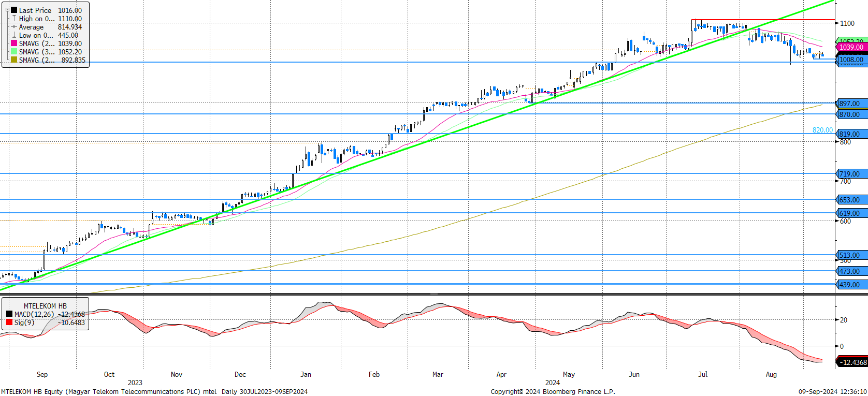The image size is (868, 396).
Task: Click the 600 price axis label
Action: 845,221
